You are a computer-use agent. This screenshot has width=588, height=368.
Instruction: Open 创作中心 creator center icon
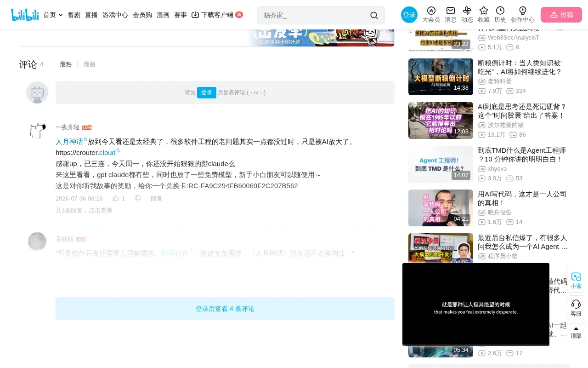pos(523,15)
